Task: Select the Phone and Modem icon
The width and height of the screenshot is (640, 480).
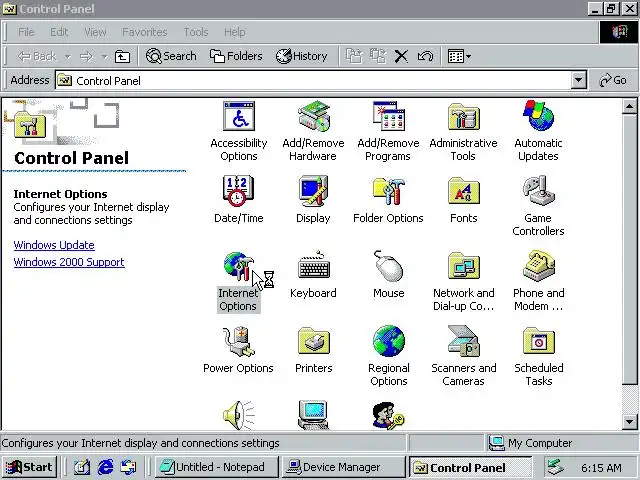Action: (x=539, y=266)
